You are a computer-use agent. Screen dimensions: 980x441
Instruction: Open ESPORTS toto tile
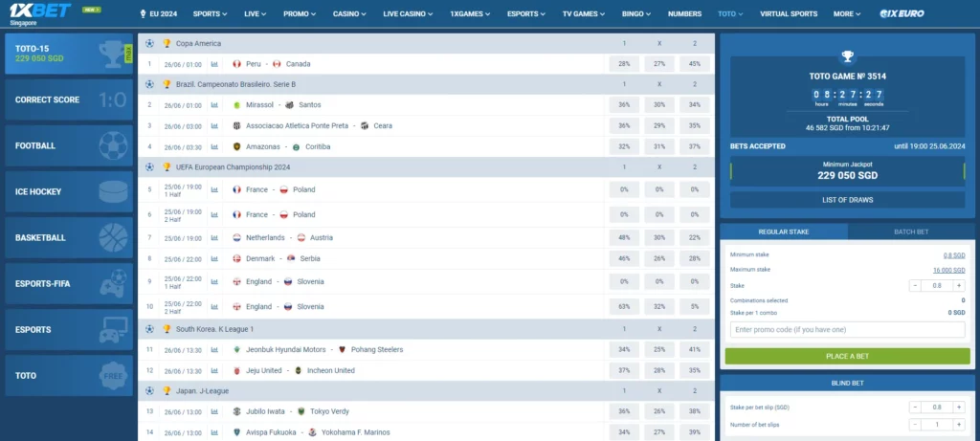point(69,330)
